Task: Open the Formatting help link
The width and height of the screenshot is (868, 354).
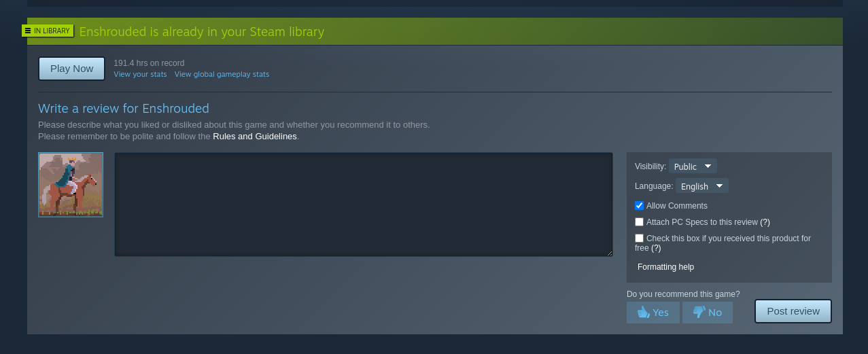Action: (665, 267)
